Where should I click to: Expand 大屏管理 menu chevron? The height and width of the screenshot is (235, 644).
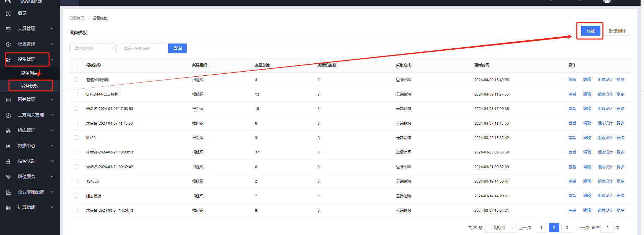[x=52, y=28]
